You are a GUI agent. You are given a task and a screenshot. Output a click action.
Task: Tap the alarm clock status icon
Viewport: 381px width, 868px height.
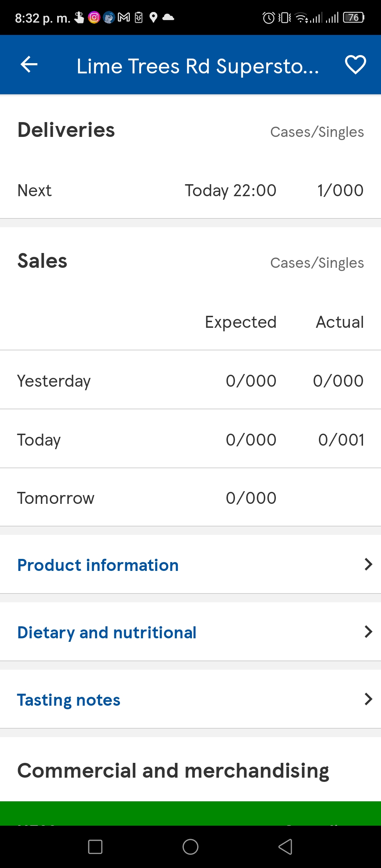click(269, 17)
